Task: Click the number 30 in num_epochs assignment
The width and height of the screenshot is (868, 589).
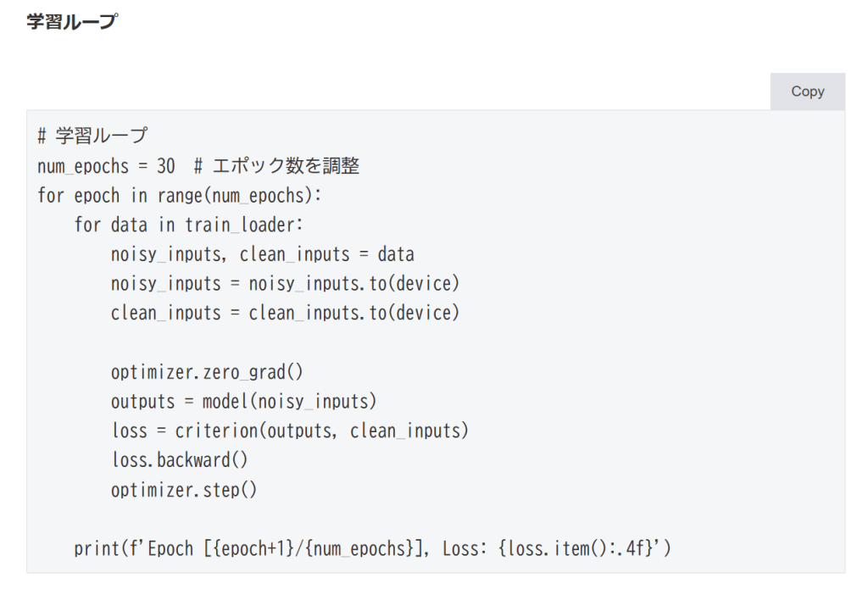Action: [x=165, y=166]
